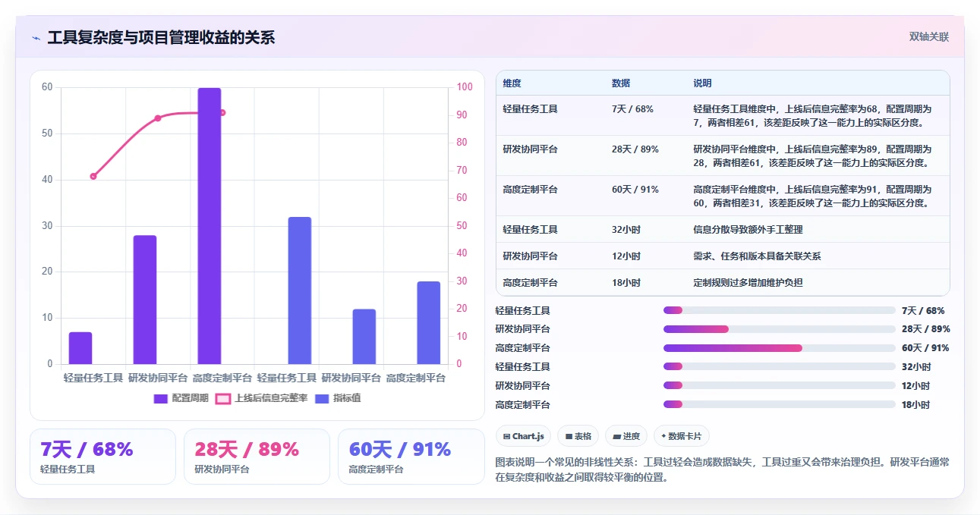This screenshot has width=980, height=515.
Task: Open the 60天 / 91% data card
Action: [411, 457]
